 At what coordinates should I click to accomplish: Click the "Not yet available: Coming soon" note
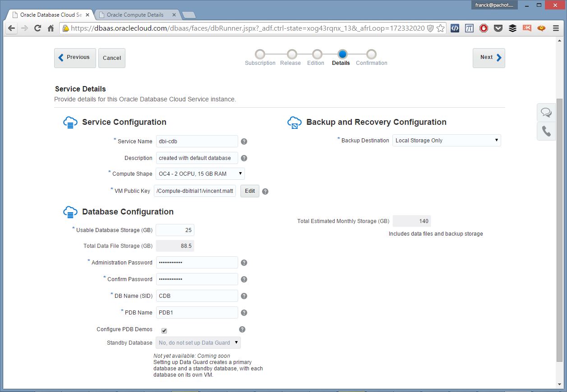(x=192, y=356)
